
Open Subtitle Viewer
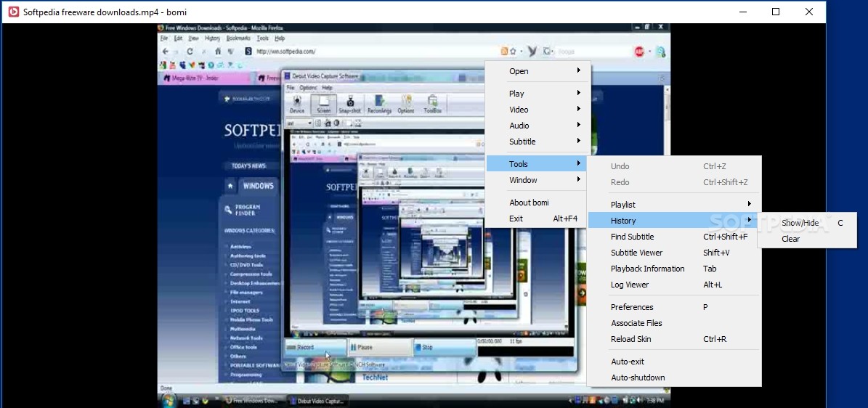[674, 253]
